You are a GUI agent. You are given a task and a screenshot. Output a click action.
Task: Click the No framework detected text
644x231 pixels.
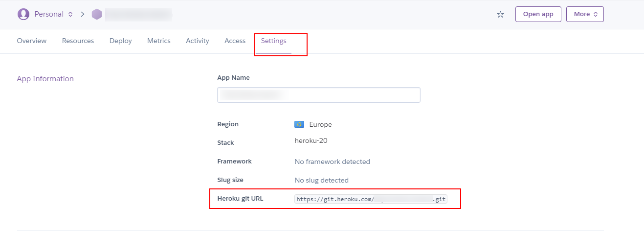(333, 162)
